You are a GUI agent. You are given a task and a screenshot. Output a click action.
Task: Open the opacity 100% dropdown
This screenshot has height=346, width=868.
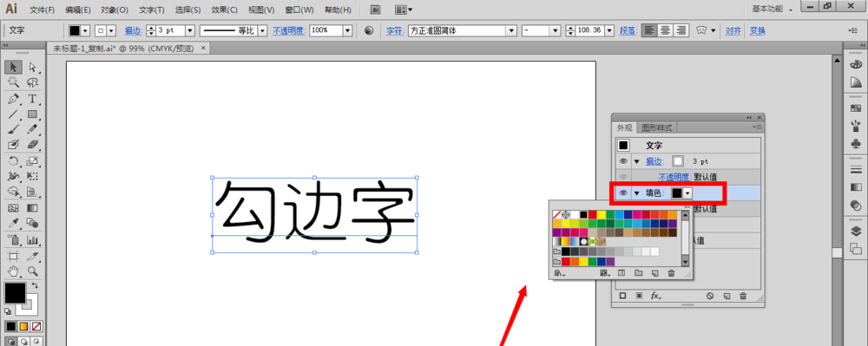(347, 30)
